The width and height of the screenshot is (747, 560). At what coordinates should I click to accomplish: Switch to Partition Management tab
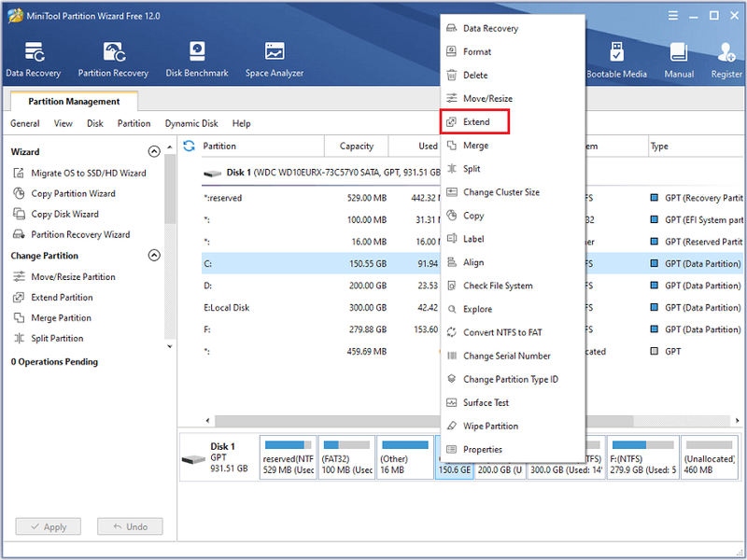pos(74,102)
